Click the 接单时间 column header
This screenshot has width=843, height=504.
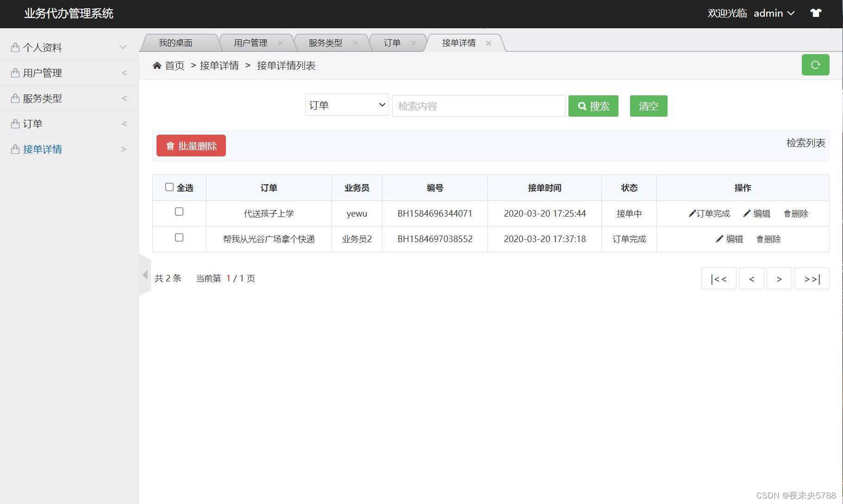coord(544,187)
